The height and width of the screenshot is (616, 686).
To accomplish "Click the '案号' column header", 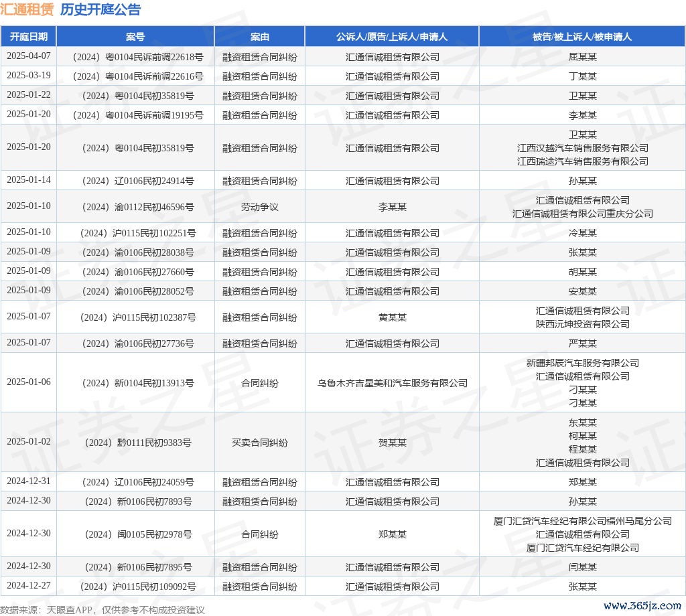I will 135,37.
